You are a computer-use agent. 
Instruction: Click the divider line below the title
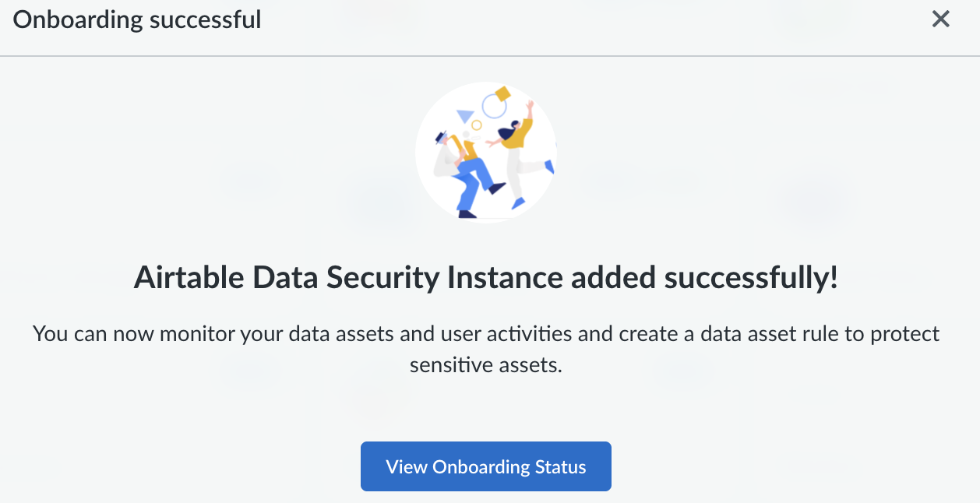pyautogui.click(x=490, y=56)
